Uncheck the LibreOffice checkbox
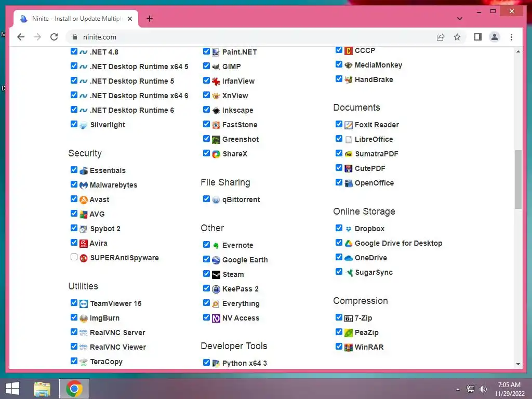532x399 pixels. pos(339,138)
